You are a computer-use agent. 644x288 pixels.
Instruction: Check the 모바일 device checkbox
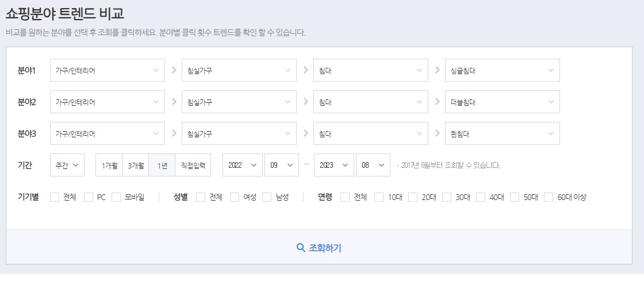click(x=116, y=197)
